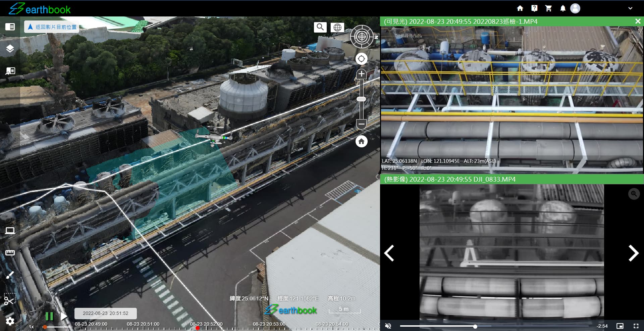Unmute the thermal video audio
Image resolution: width=644 pixels, height=331 pixels.
(388, 326)
